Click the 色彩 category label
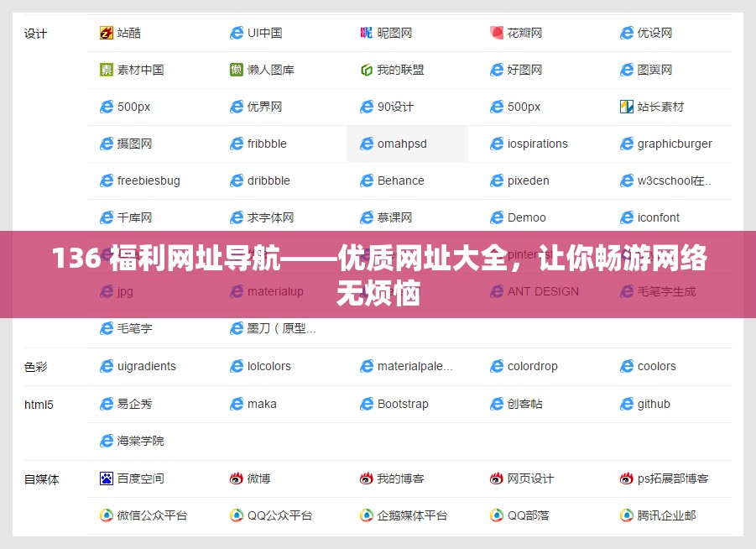 click(36, 367)
